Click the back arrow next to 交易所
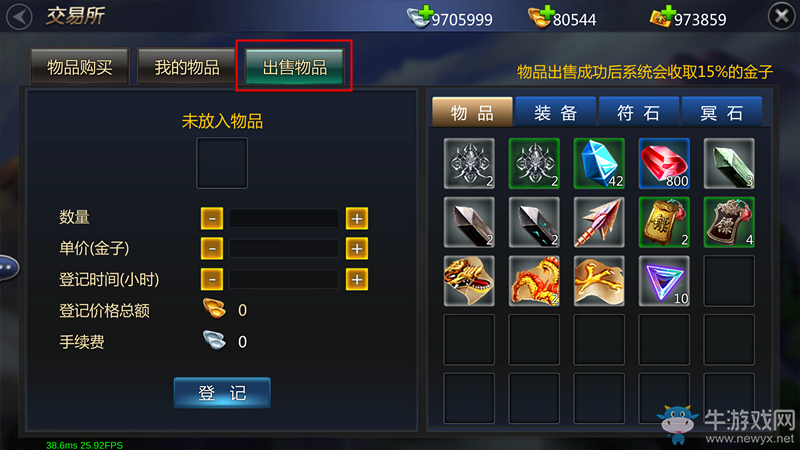 (x=19, y=17)
